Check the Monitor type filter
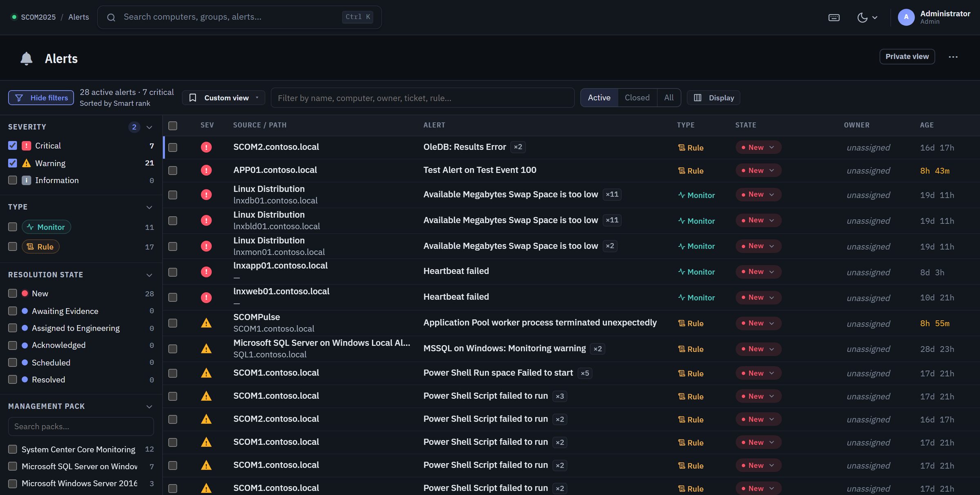The width and height of the screenshot is (980, 495). tap(13, 227)
